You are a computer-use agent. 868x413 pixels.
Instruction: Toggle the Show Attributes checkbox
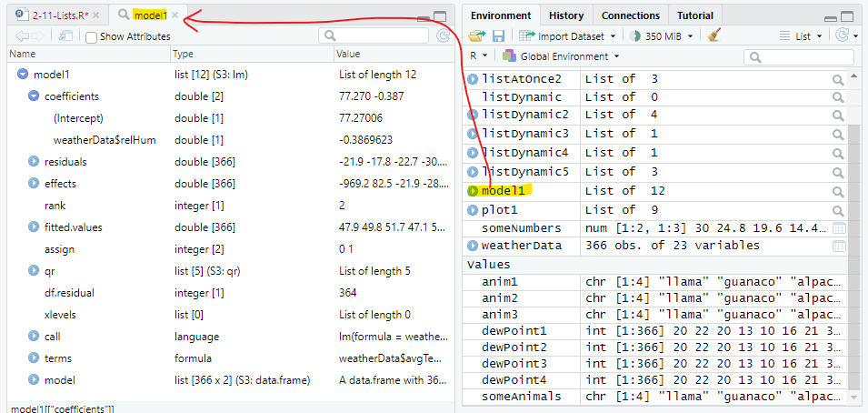click(92, 37)
